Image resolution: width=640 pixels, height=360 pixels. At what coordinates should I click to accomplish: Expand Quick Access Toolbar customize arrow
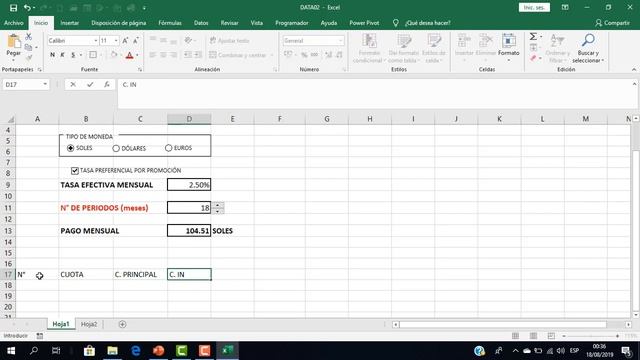(x=144, y=8)
